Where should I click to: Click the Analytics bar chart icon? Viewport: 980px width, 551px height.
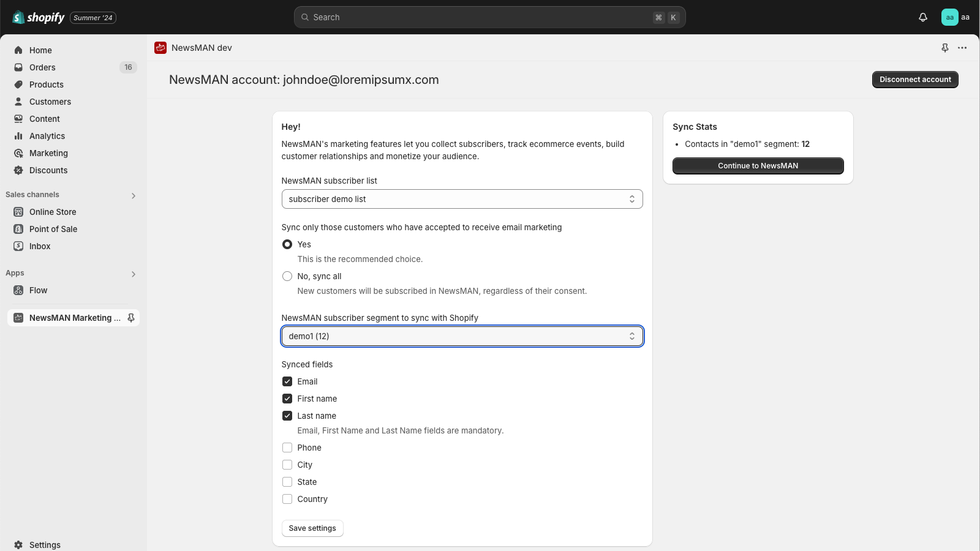[x=18, y=136]
